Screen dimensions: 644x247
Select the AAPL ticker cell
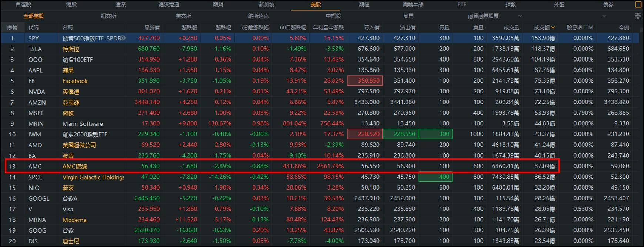(35, 70)
